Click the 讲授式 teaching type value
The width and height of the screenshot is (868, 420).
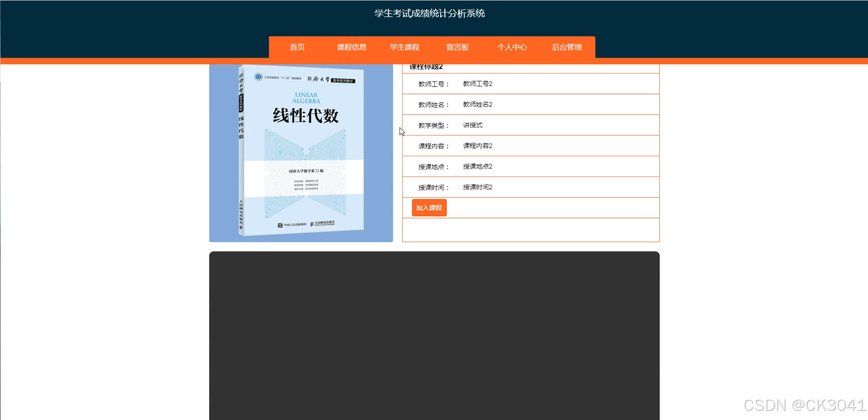[x=472, y=125]
